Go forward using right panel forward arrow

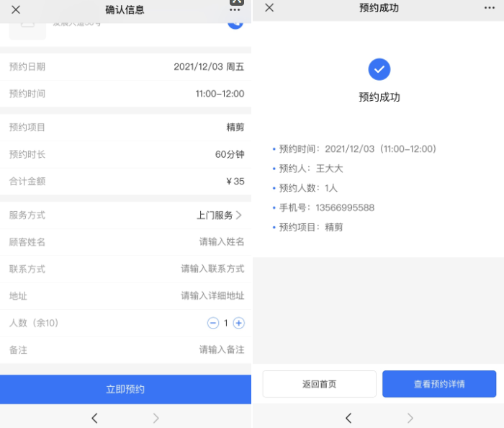(410, 418)
